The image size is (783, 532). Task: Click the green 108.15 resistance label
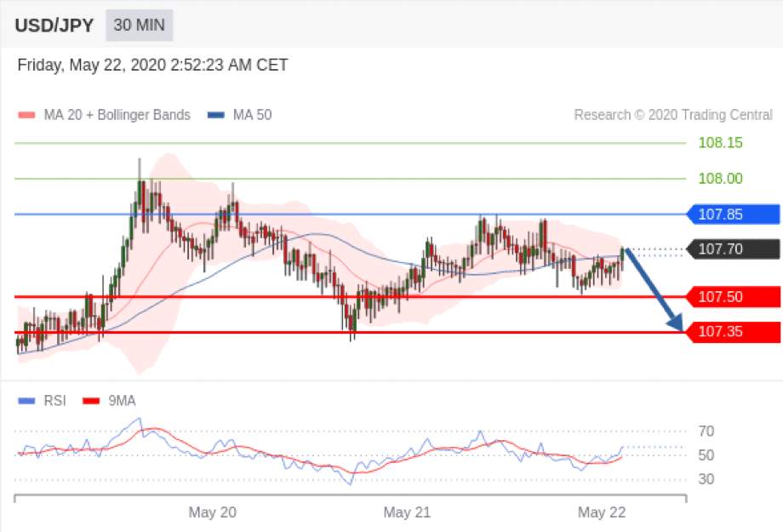click(x=720, y=143)
